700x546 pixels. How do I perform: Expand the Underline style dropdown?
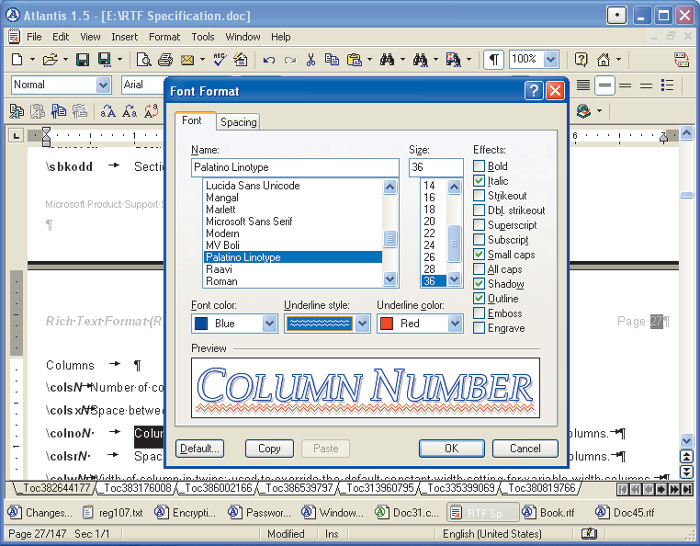click(362, 324)
